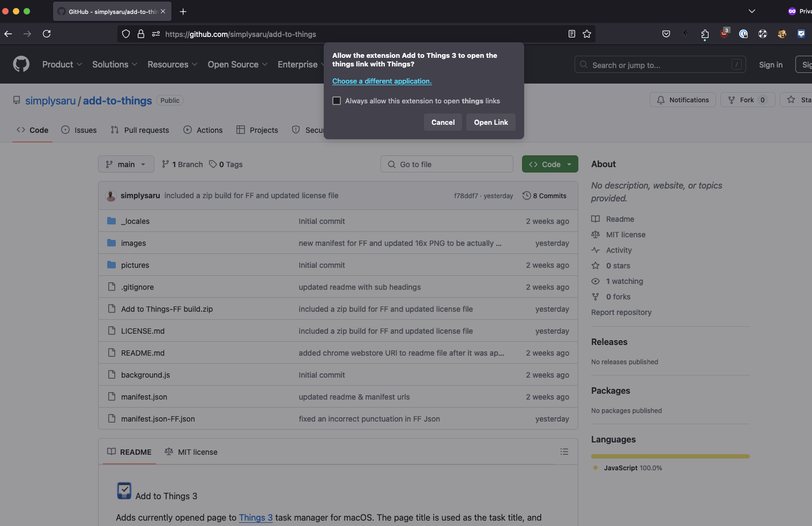Image resolution: width=812 pixels, height=526 pixels.
Task: Click the scales icon beside MIT license in About
Action: [x=595, y=234]
